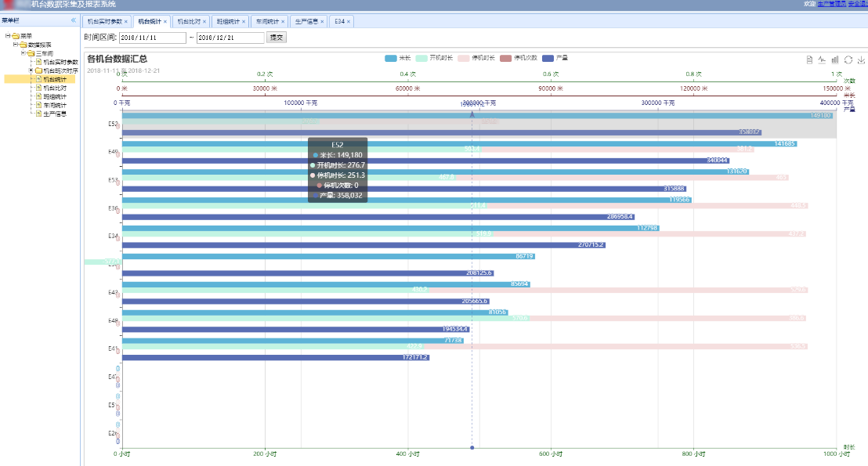Save chart as image
The image size is (868, 466).
coord(861,60)
